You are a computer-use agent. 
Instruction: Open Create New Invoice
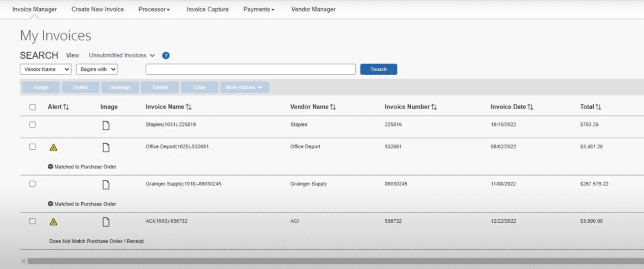98,9
